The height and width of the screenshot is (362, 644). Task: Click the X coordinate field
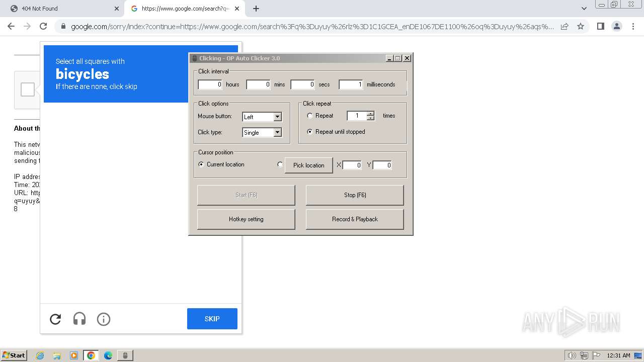(x=352, y=165)
